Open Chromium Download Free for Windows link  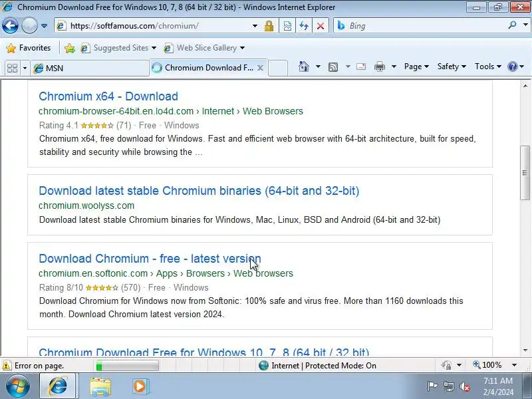(x=204, y=352)
